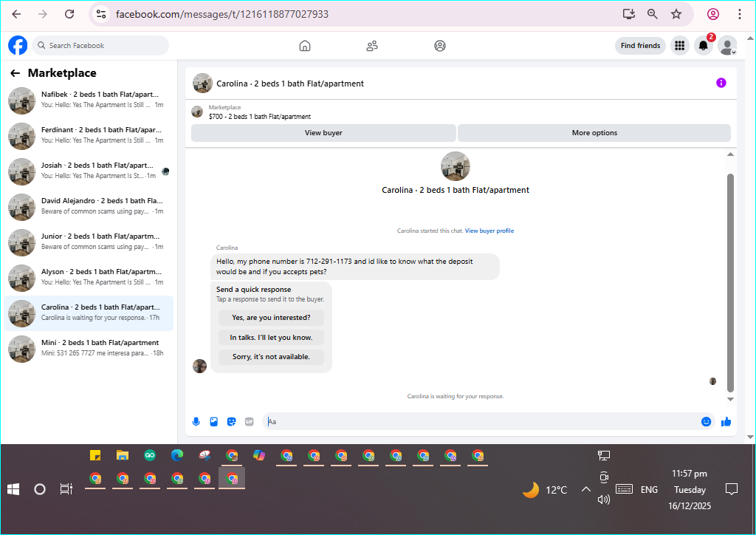Click the Facebook logo icon

pos(18,45)
